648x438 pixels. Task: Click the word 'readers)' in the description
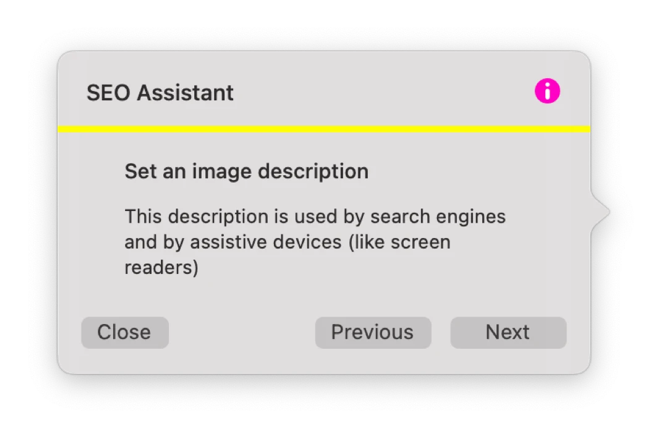click(162, 267)
